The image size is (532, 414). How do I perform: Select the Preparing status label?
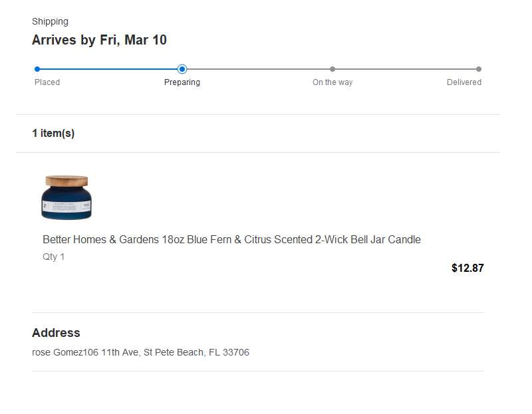[x=182, y=82]
